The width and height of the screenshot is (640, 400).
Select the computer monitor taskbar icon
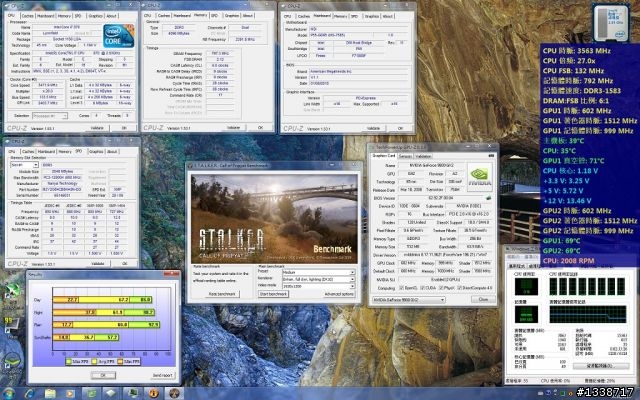pyautogui.click(x=133, y=394)
